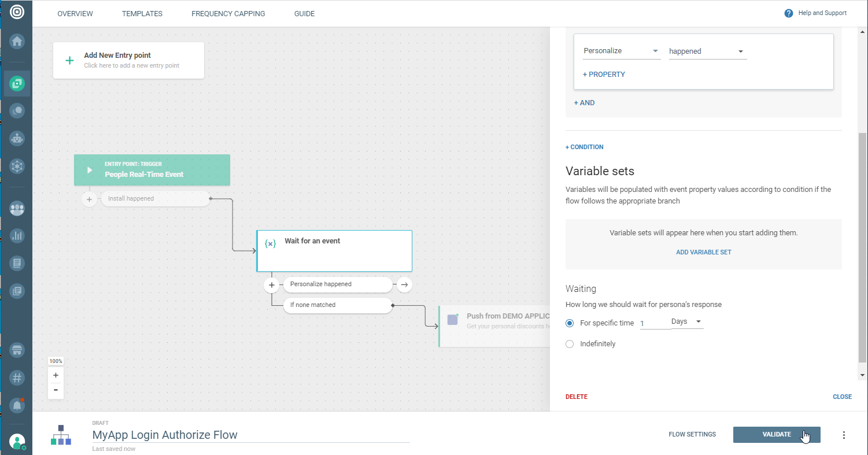Open the Frequency Capping tab
The image size is (868, 455).
point(228,13)
